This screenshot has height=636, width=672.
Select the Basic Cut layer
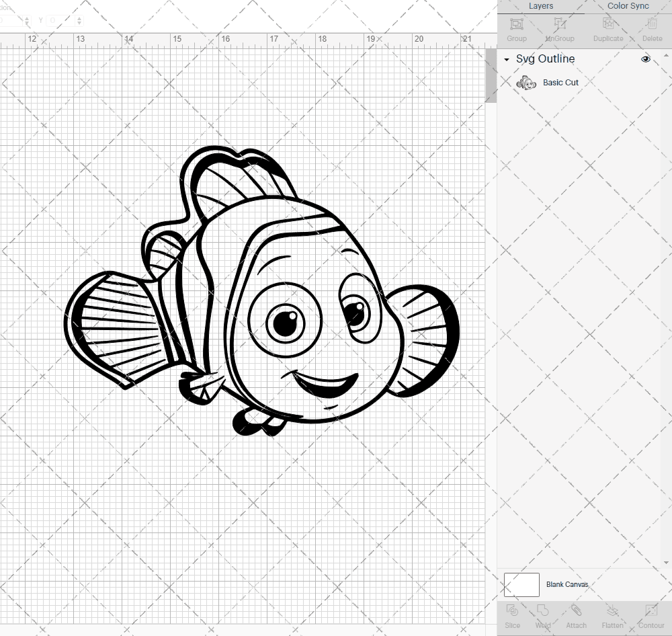point(560,82)
